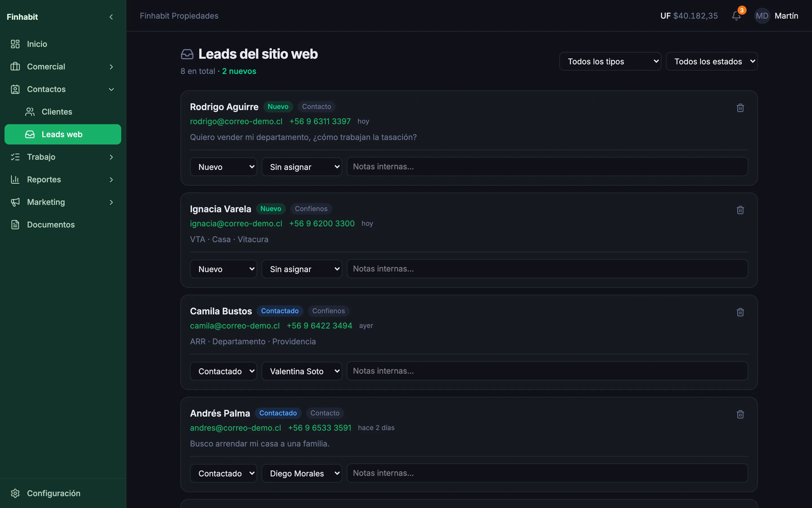812x508 pixels.
Task: Click phone number +56 9 6533 3591
Action: (319, 428)
